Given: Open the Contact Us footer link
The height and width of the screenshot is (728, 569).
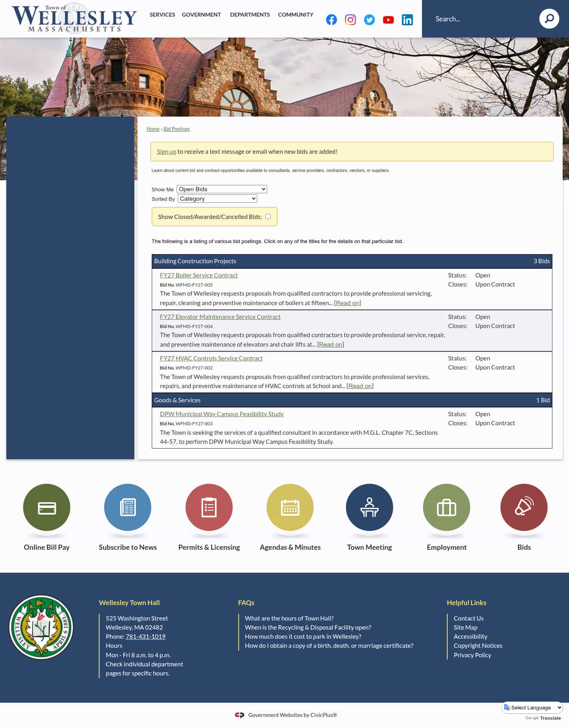Looking at the screenshot, I should coord(469,618).
